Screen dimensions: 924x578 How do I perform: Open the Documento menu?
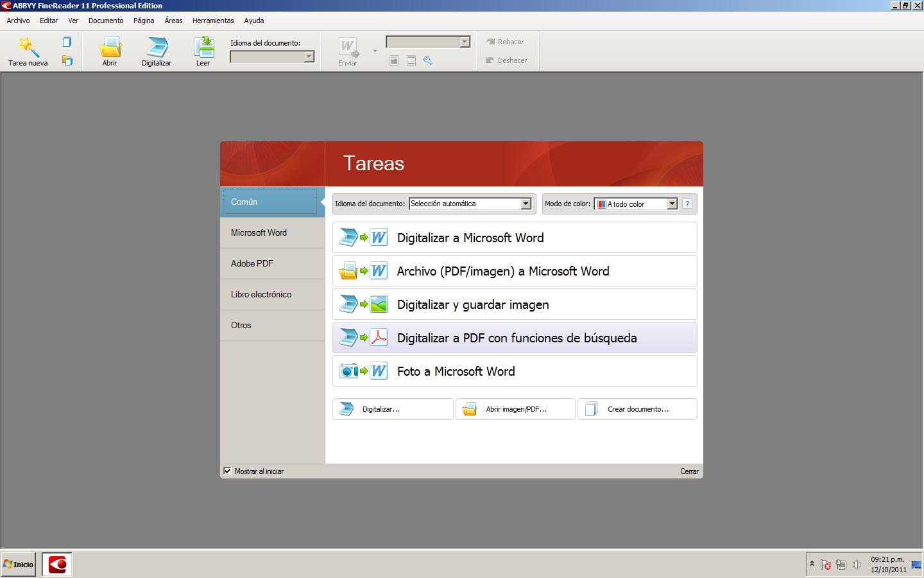[106, 21]
